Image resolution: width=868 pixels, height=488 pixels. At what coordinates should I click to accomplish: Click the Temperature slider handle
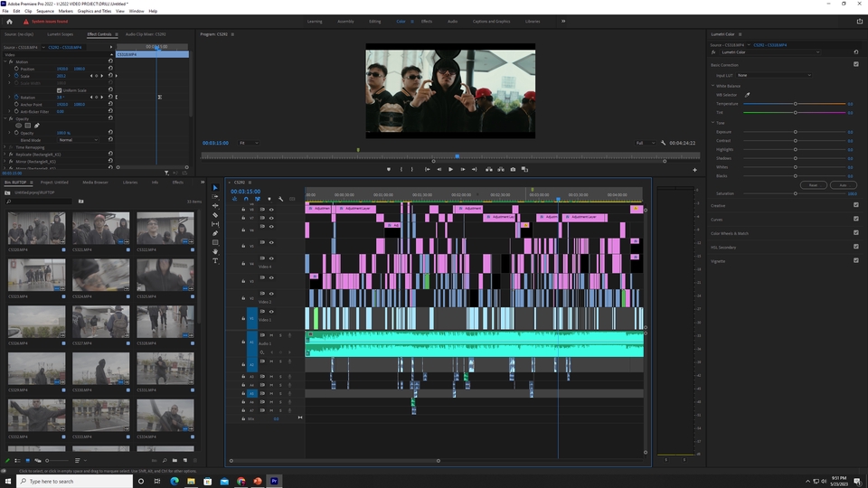click(x=796, y=104)
